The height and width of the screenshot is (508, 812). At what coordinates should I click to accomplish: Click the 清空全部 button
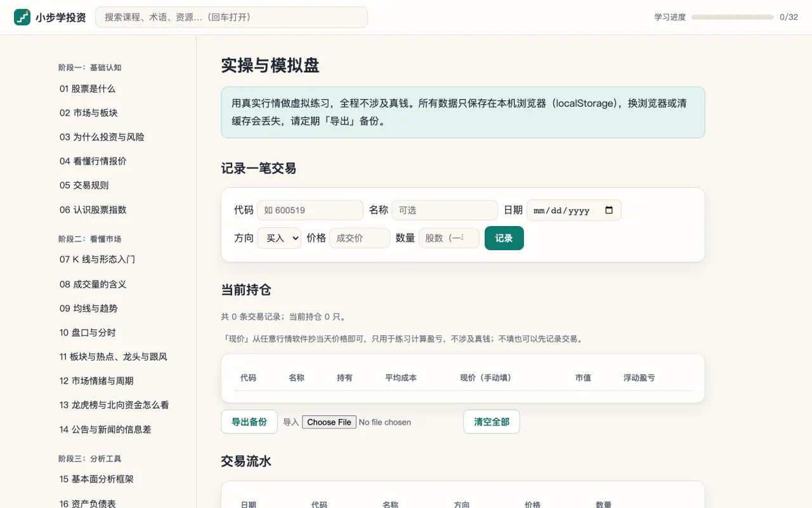pos(492,422)
